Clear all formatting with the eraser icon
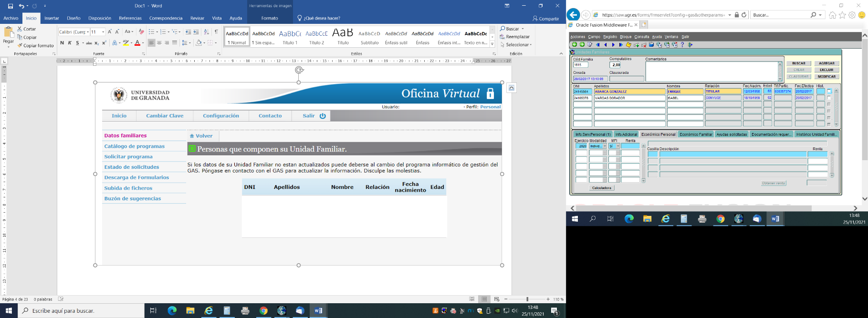The image size is (868, 318). tap(141, 32)
